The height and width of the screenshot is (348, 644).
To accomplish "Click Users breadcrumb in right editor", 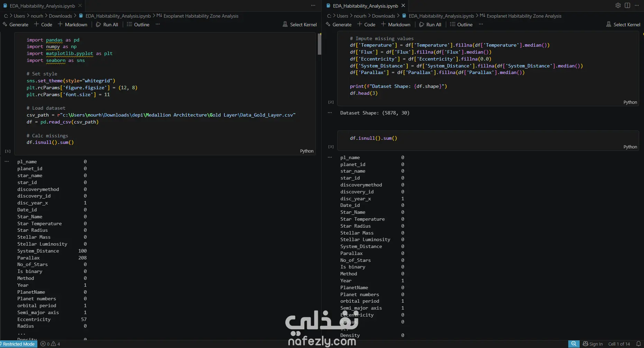I will coord(342,16).
